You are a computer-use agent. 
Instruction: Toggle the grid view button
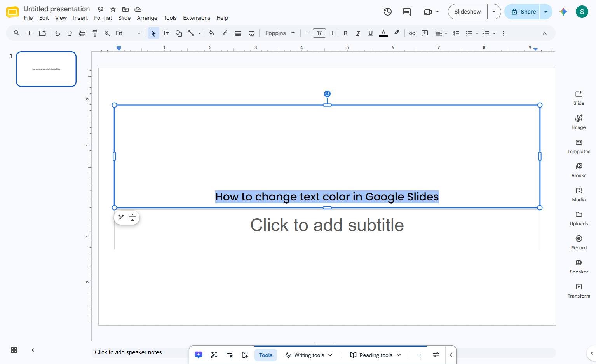click(14, 350)
